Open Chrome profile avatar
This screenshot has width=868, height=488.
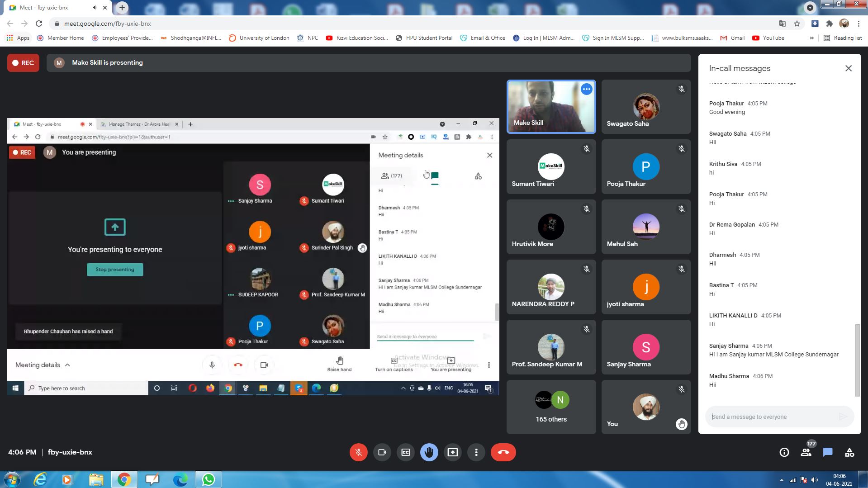844,24
